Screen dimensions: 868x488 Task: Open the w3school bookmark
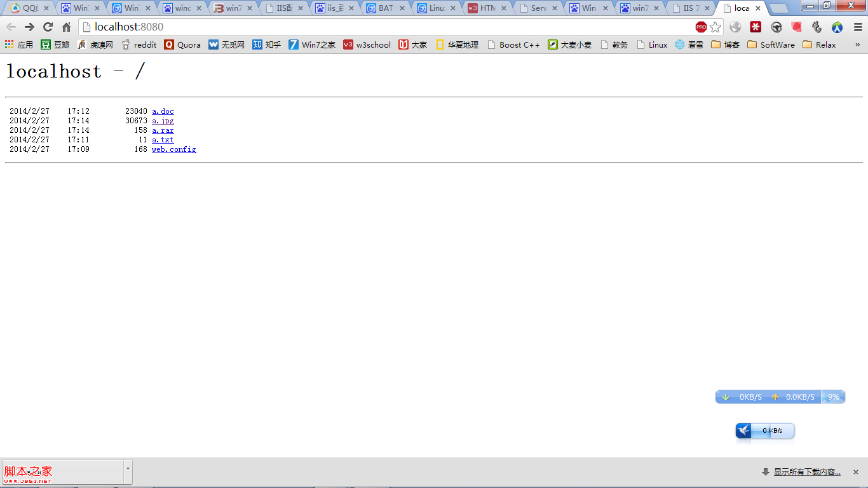(x=367, y=44)
